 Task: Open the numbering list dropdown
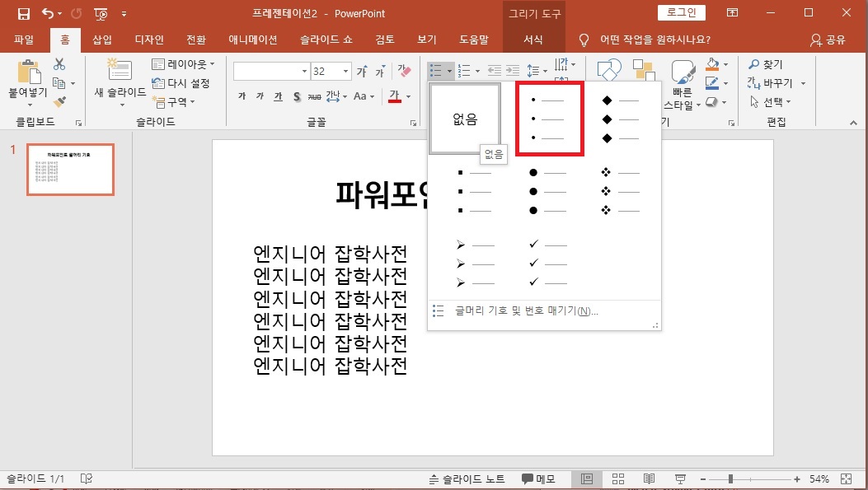coord(477,71)
